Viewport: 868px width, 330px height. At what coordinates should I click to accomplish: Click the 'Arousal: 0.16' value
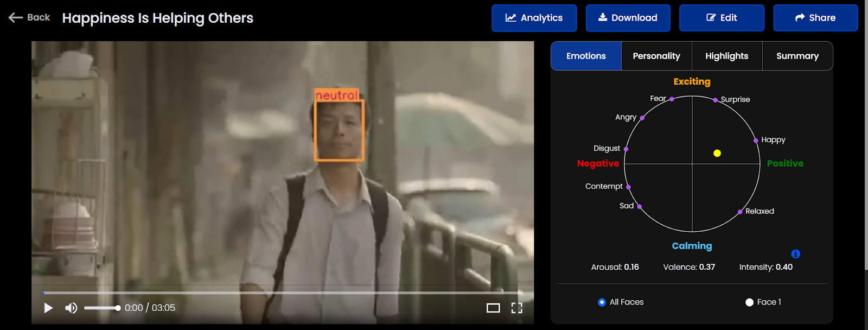(x=615, y=267)
